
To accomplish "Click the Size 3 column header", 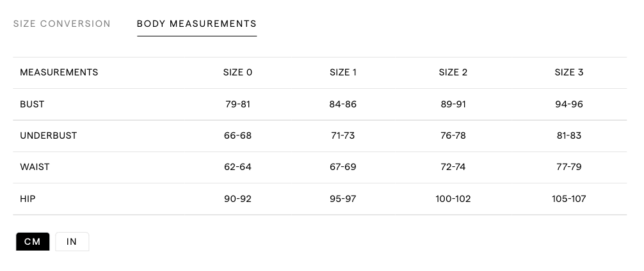I will pyautogui.click(x=569, y=72).
